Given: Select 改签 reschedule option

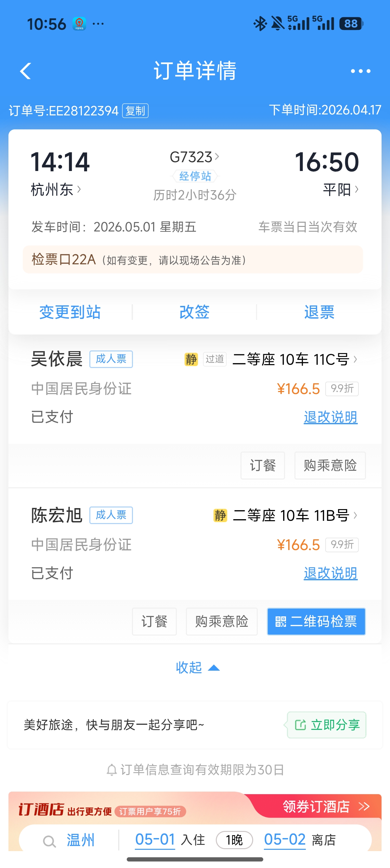Looking at the screenshot, I should 194,312.
